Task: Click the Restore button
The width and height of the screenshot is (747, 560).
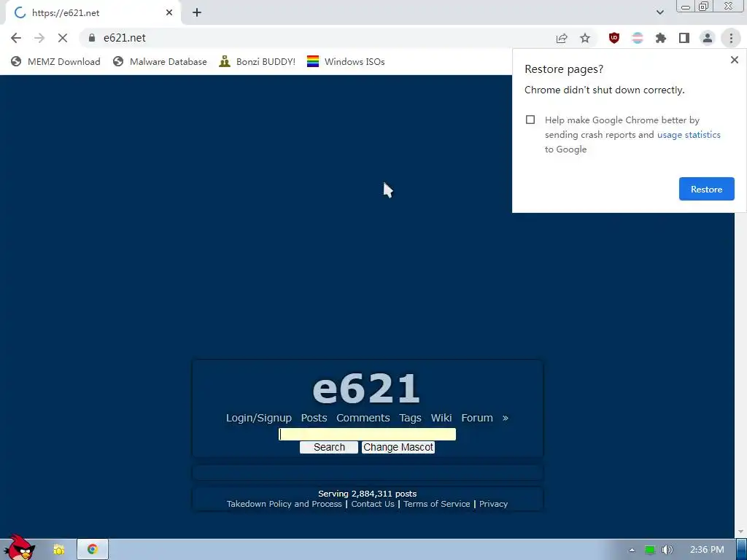Action: [706, 189]
